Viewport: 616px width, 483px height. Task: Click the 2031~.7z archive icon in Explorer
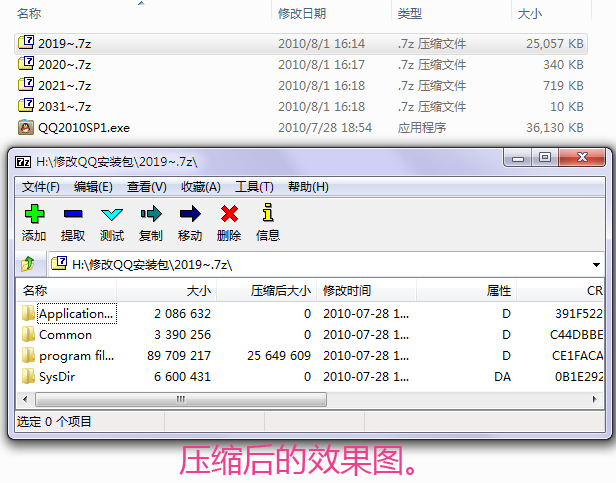click(26, 105)
